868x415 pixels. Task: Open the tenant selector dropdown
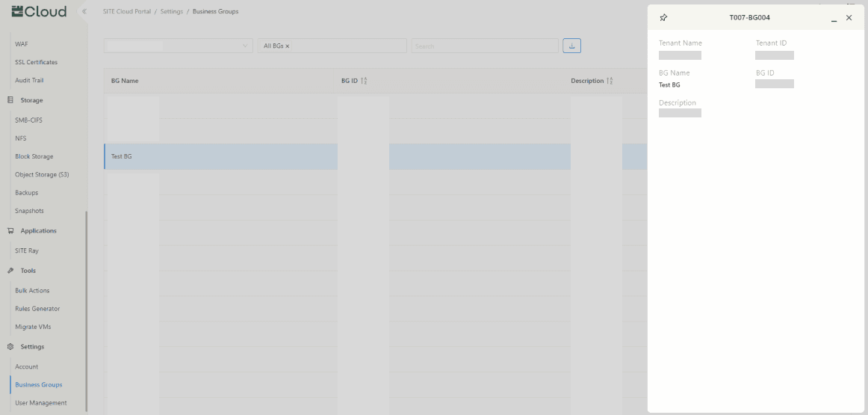point(178,46)
